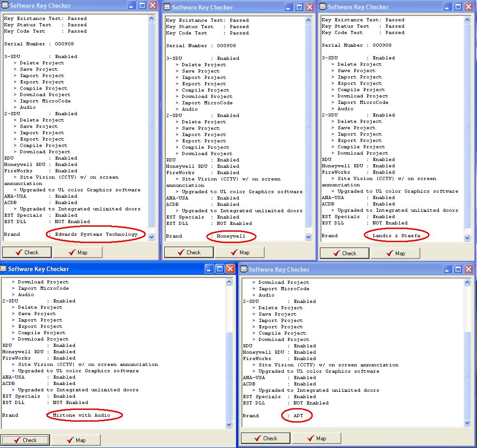Click the scroll-up arrow in the Landis & Staefa window

tap(467, 20)
